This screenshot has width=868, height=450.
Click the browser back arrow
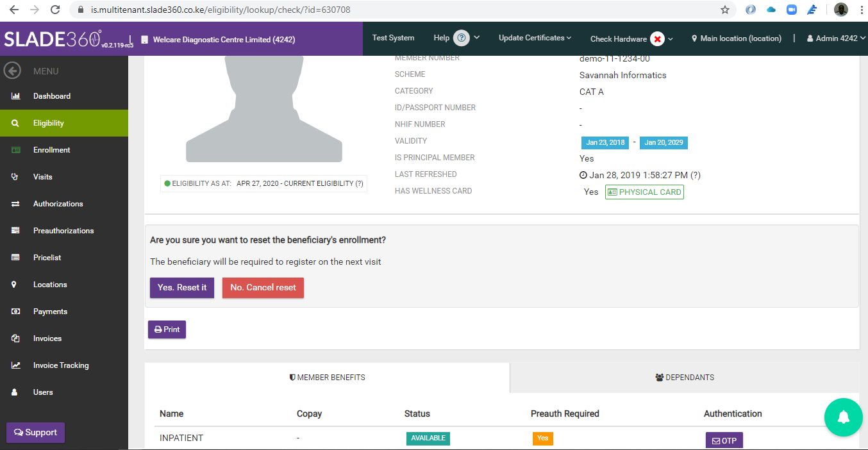[14, 10]
